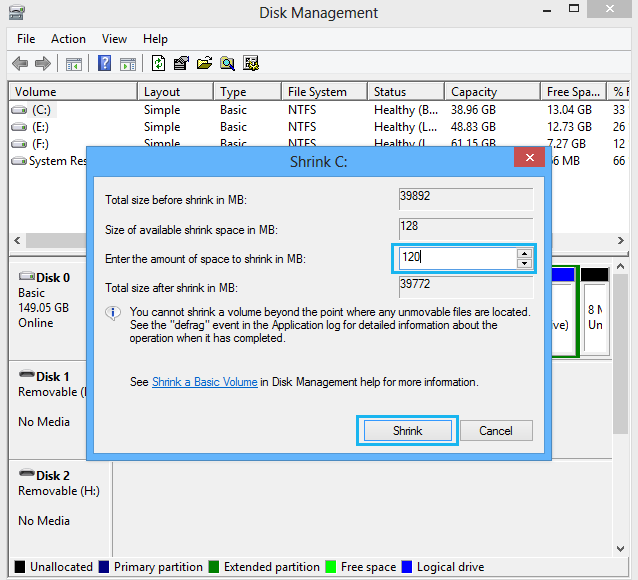Screen dimensions: 638x580
Task: Click the blue Logical drive legend swatch
Action: click(x=407, y=567)
